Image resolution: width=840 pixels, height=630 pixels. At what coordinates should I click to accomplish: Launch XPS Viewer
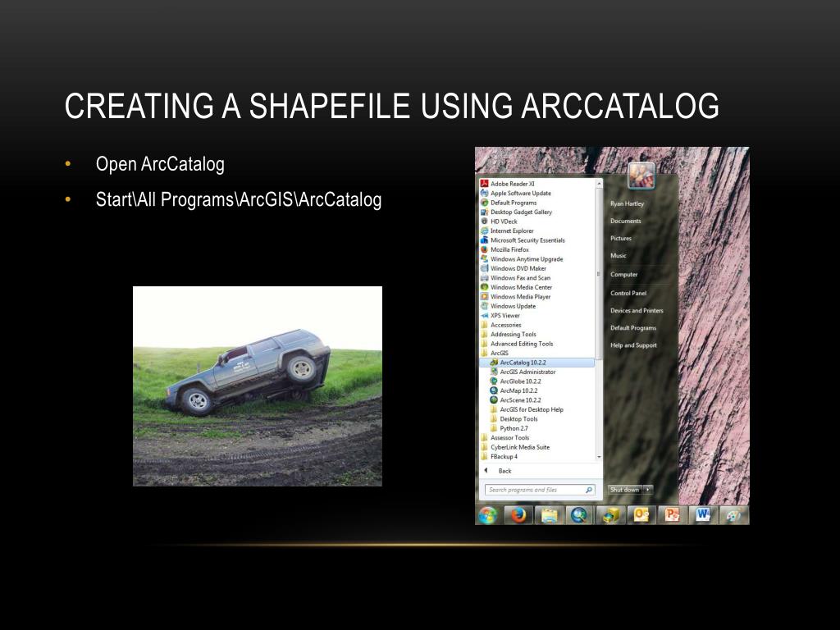tap(500, 316)
